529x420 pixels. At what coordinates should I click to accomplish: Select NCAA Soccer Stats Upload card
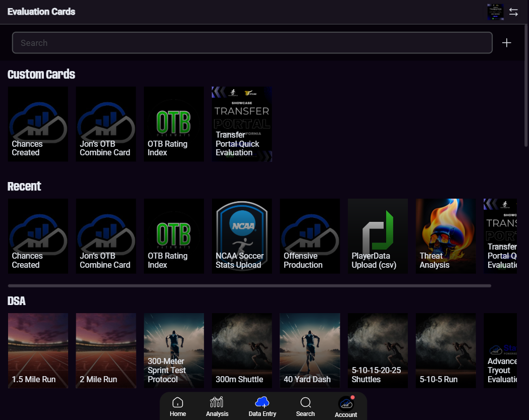[242, 236]
